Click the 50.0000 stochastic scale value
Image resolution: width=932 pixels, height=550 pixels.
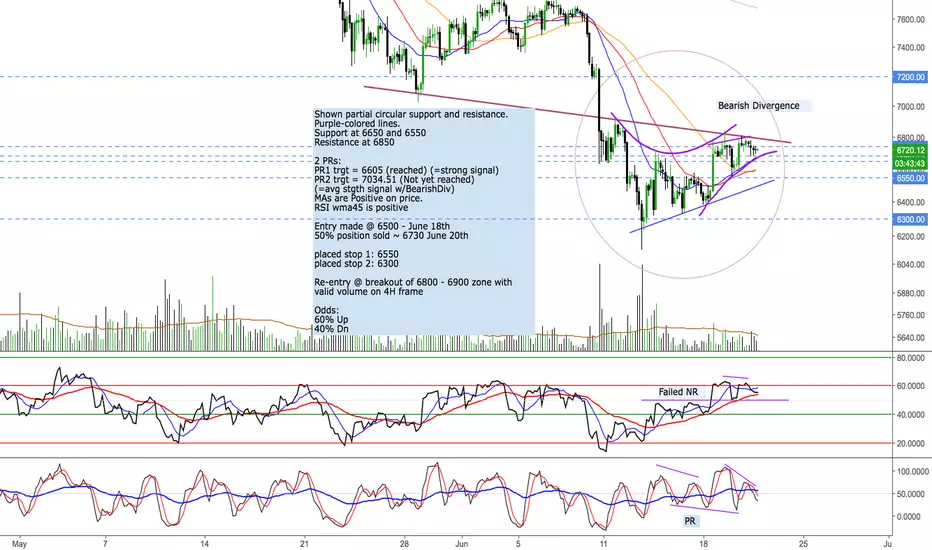coord(911,494)
